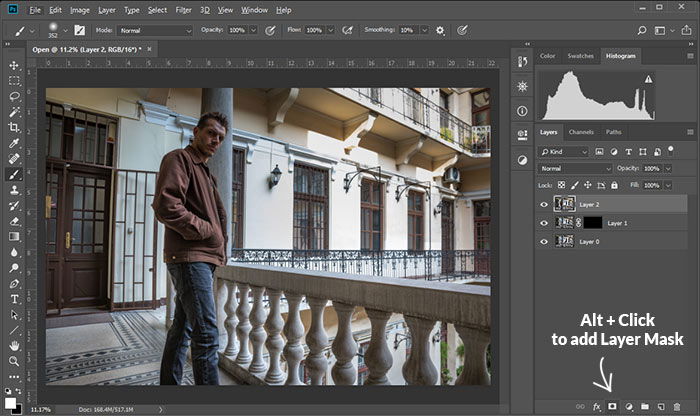The height and width of the screenshot is (416, 700).
Task: Open the layer style fx menu
Action: 596,407
